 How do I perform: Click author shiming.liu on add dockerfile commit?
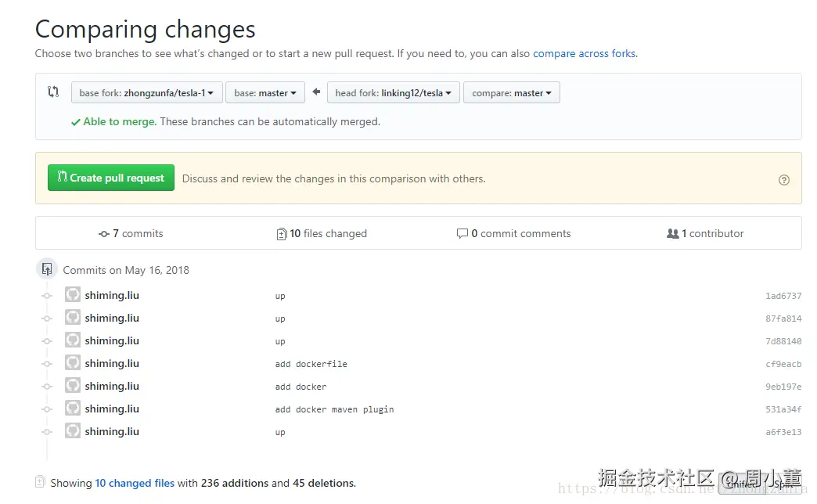pyautogui.click(x=112, y=363)
